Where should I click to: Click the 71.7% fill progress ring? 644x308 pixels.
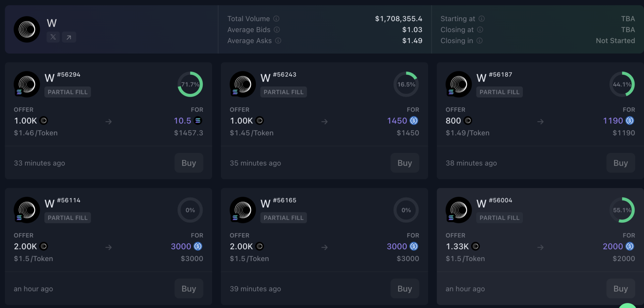(190, 84)
